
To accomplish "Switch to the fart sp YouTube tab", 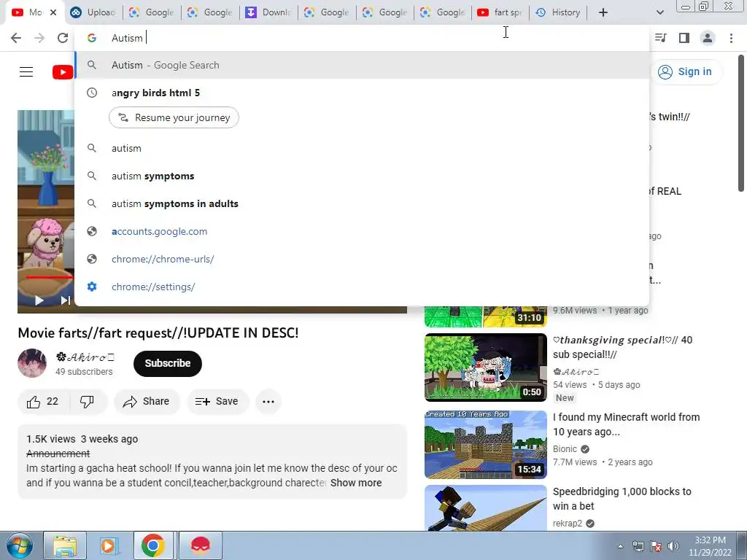I will point(500,12).
